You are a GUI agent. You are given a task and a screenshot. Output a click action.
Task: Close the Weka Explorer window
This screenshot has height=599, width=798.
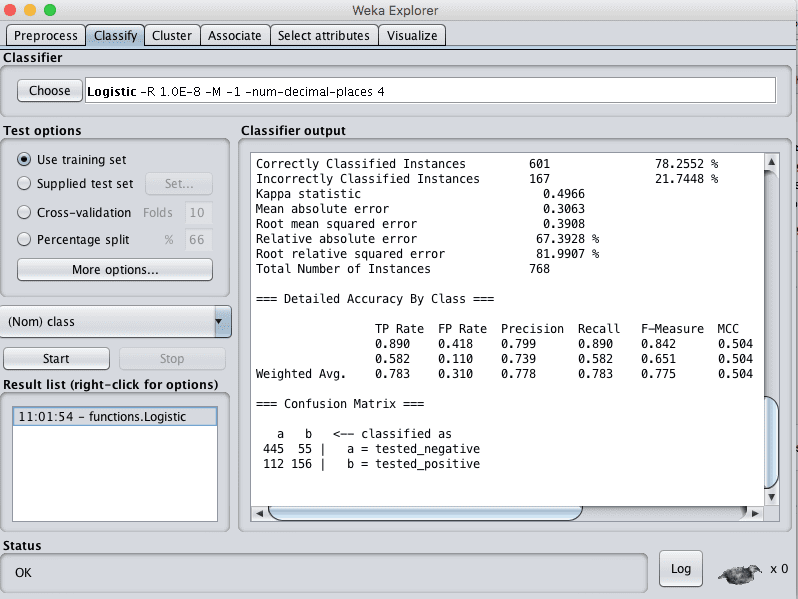[10, 10]
